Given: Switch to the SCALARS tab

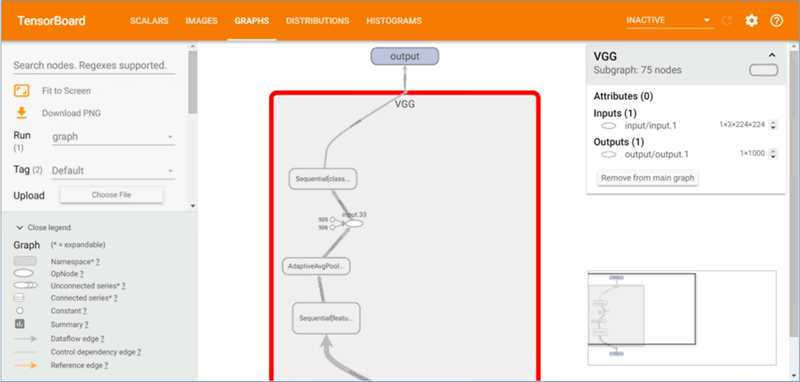Looking at the screenshot, I should click(149, 21).
